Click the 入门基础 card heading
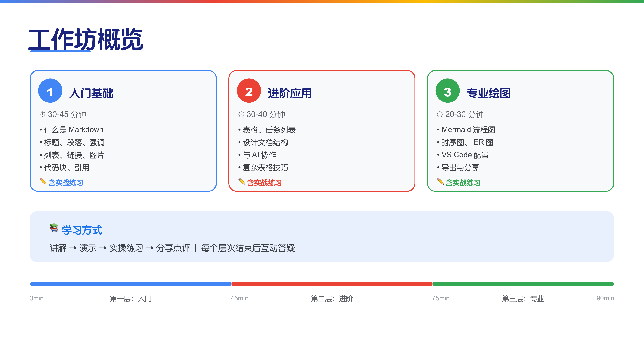The width and height of the screenshot is (644, 339). point(91,93)
